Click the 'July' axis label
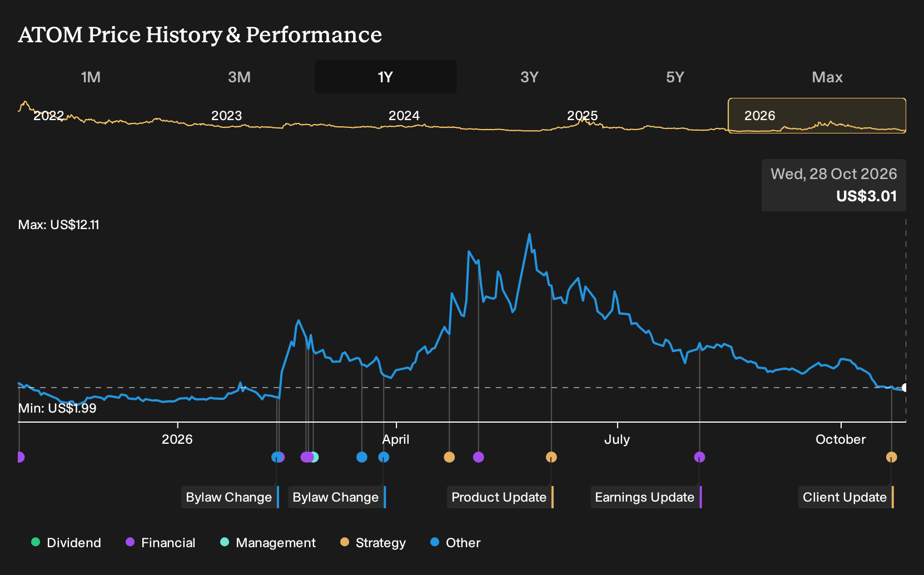The width and height of the screenshot is (924, 575). click(x=617, y=439)
